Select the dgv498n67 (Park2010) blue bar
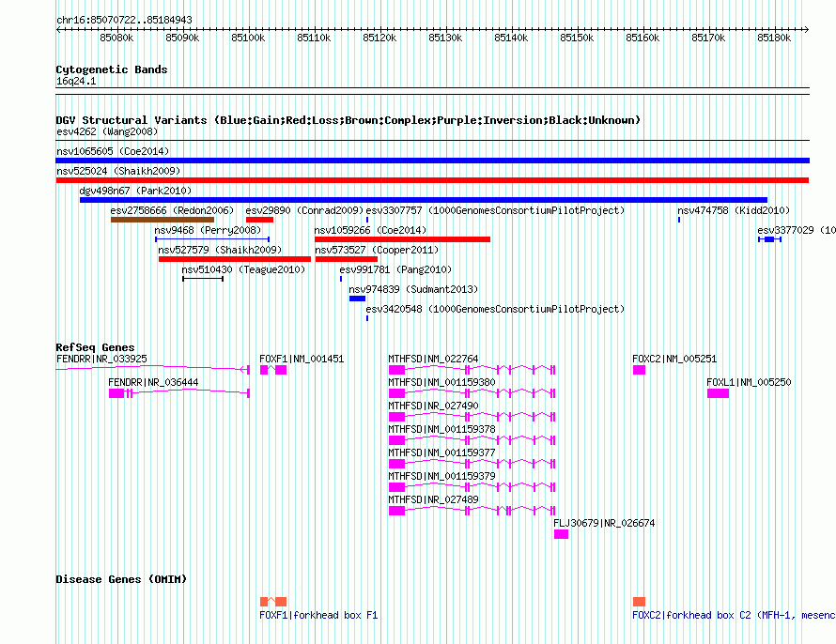This screenshot has width=836, height=644. coord(424,200)
